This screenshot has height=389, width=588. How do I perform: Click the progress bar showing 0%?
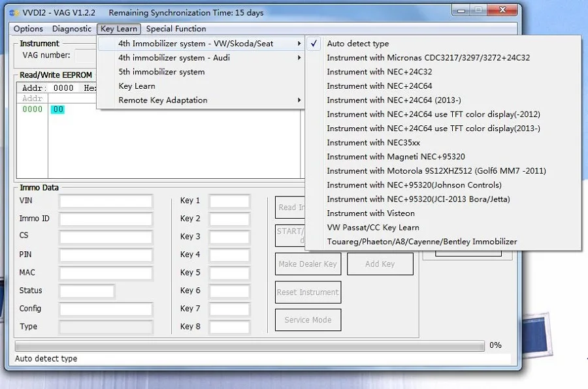click(250, 345)
